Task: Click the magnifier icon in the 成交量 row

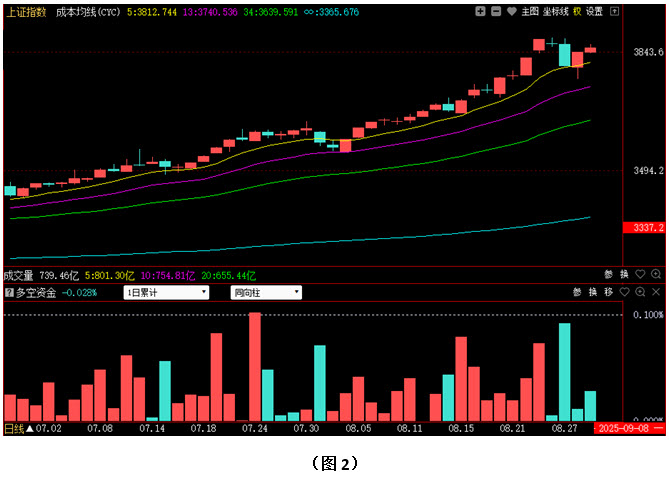Action: point(656,274)
